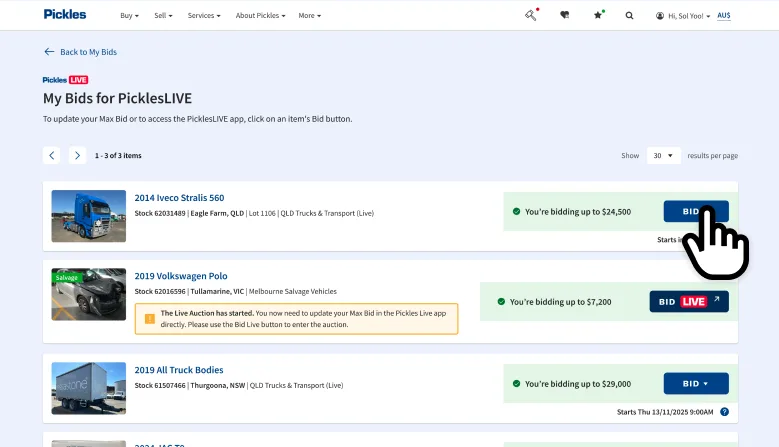This screenshot has width=779, height=447.
Task: Click the user account avatar icon
Action: (660, 16)
